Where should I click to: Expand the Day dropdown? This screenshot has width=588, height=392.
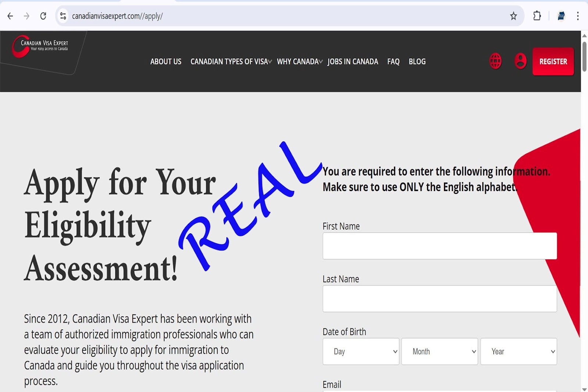tap(361, 351)
